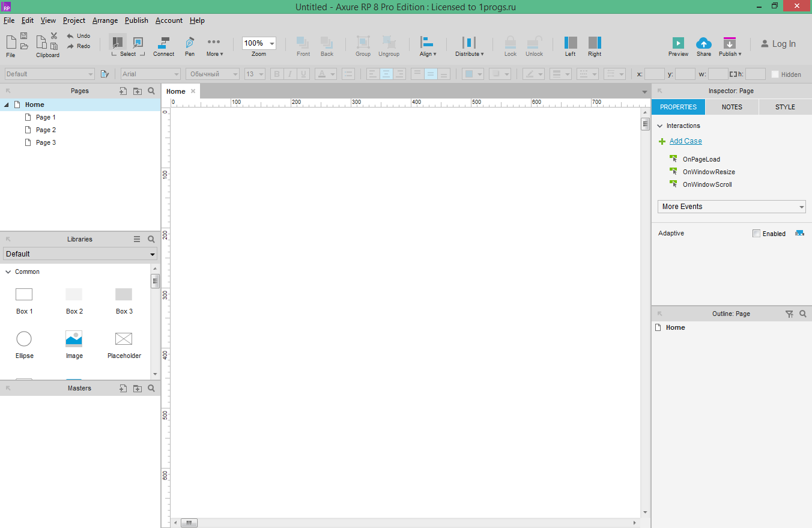Select the intersected selection mode tool

118,43
